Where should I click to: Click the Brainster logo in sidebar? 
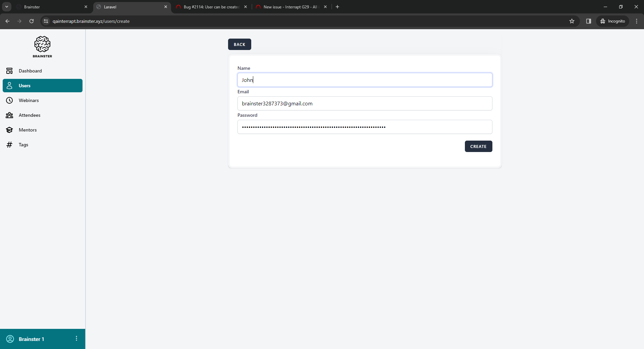(42, 47)
